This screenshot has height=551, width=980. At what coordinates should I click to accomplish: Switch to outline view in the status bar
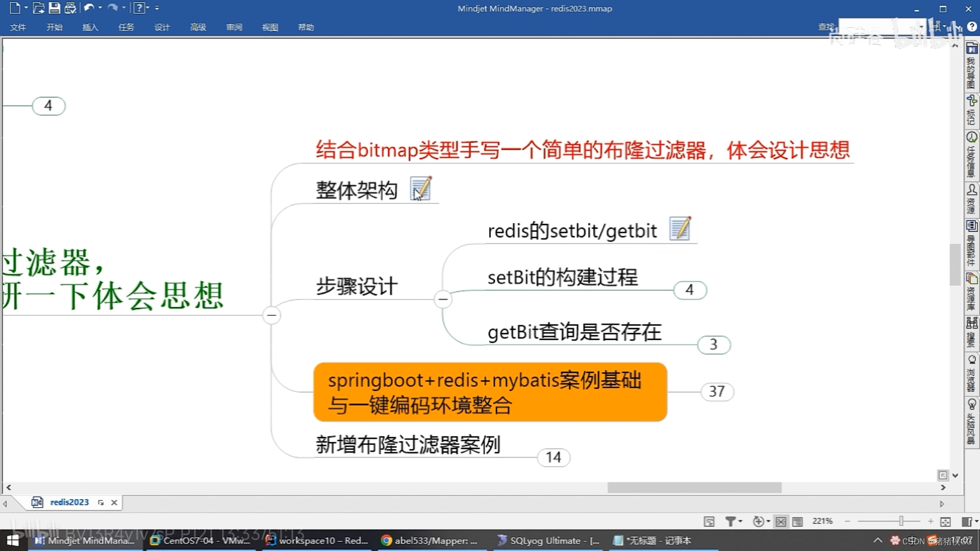pyautogui.click(x=797, y=521)
